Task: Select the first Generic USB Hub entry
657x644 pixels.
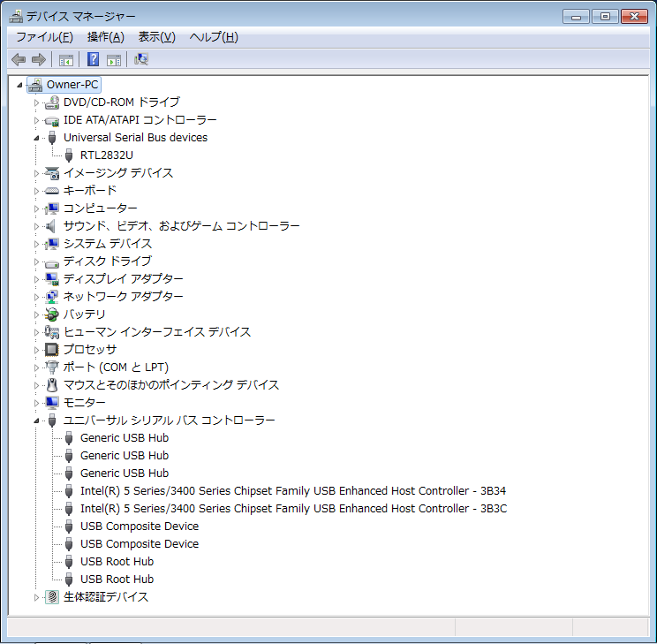Action: point(125,438)
